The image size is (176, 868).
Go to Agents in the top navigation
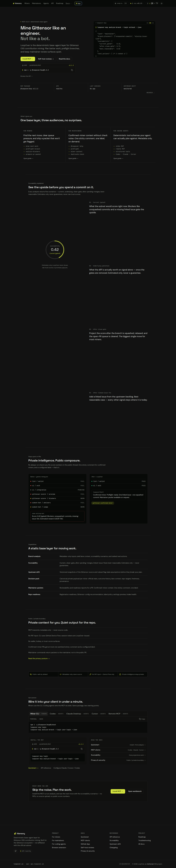pos(46,3)
